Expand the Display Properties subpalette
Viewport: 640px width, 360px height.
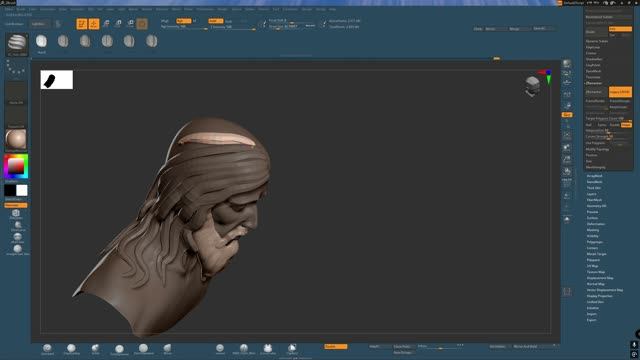pos(600,296)
